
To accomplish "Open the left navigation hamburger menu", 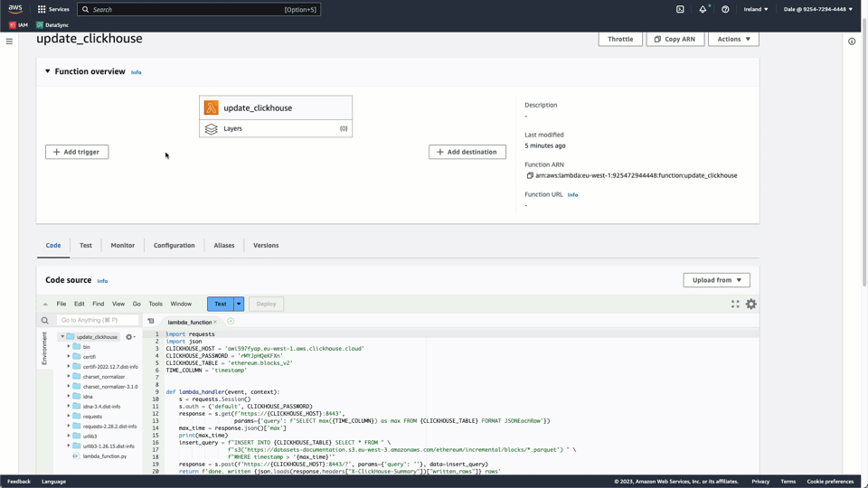I will [x=9, y=42].
